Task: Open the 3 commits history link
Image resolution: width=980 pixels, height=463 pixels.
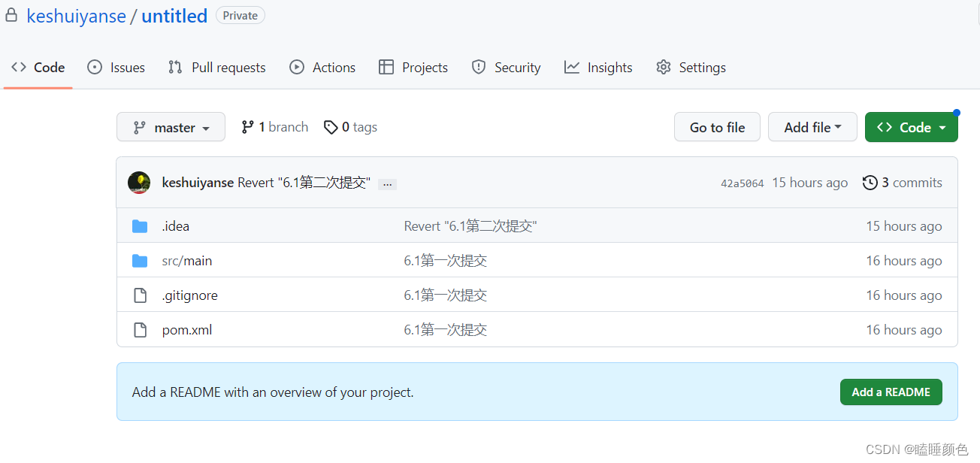Action: (x=903, y=183)
